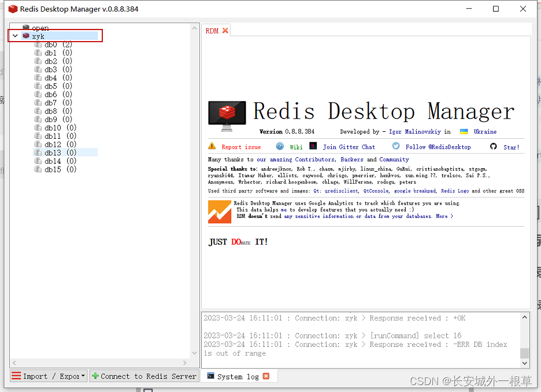Image resolution: width=541 pixels, height=392 pixels.
Task: Click the green plus connect icon
Action: point(95,376)
